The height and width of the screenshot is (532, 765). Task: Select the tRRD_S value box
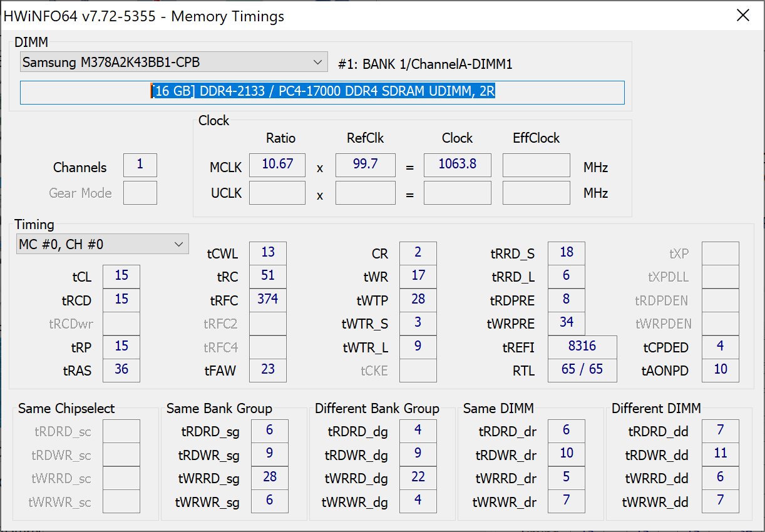pos(566,253)
